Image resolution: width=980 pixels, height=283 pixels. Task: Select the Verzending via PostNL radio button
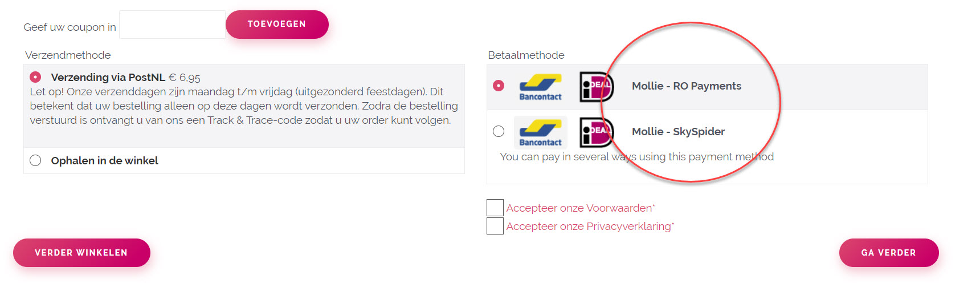click(x=35, y=77)
